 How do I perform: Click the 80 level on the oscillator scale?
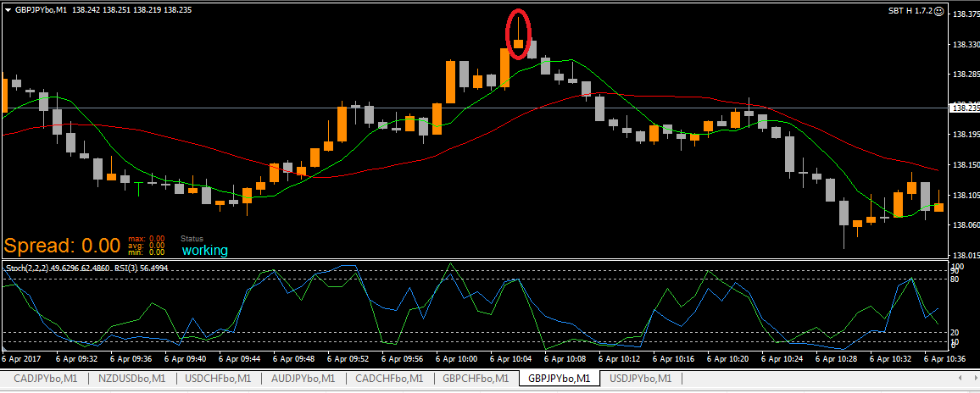(x=955, y=280)
